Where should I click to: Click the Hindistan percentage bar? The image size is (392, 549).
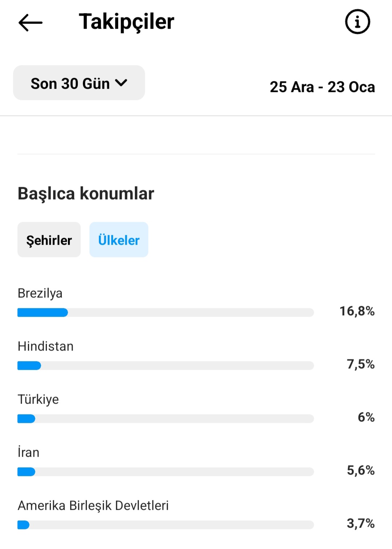pyautogui.click(x=165, y=365)
